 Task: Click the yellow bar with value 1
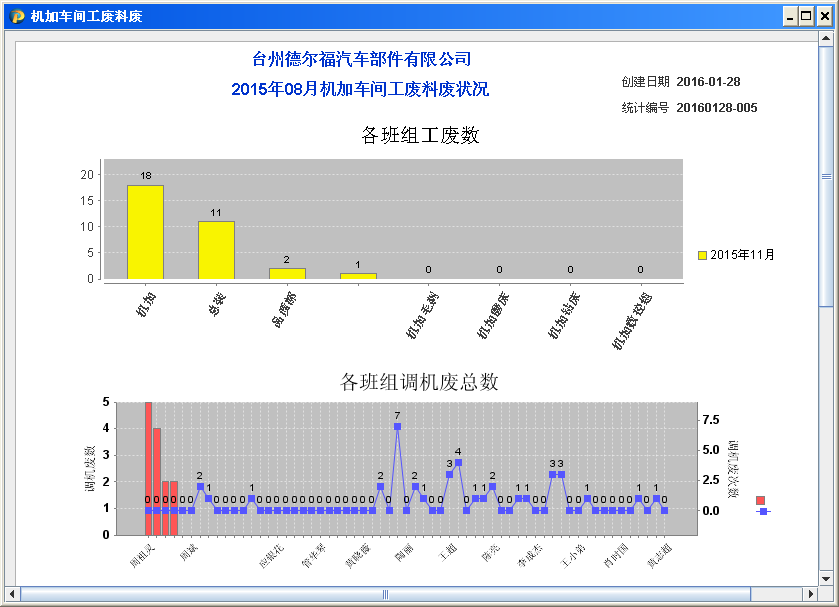358,276
